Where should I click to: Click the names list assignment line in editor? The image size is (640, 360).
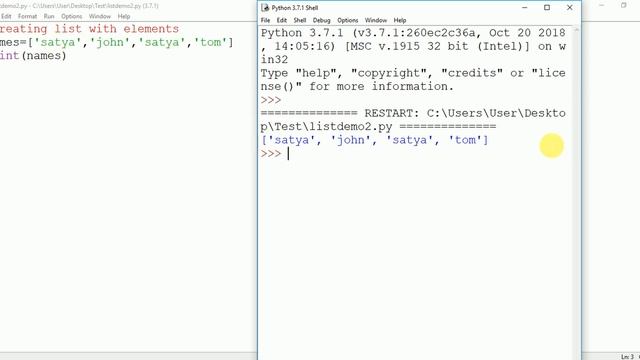(116, 42)
